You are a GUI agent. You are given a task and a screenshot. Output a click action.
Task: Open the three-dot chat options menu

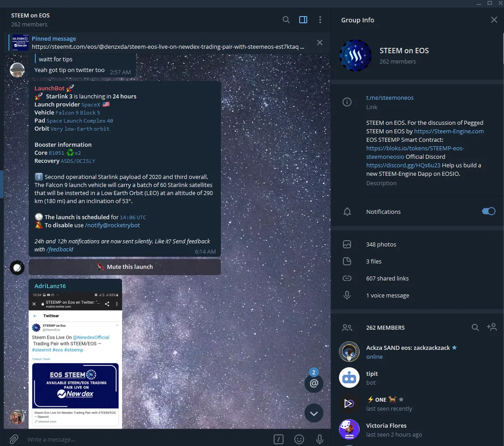320,20
